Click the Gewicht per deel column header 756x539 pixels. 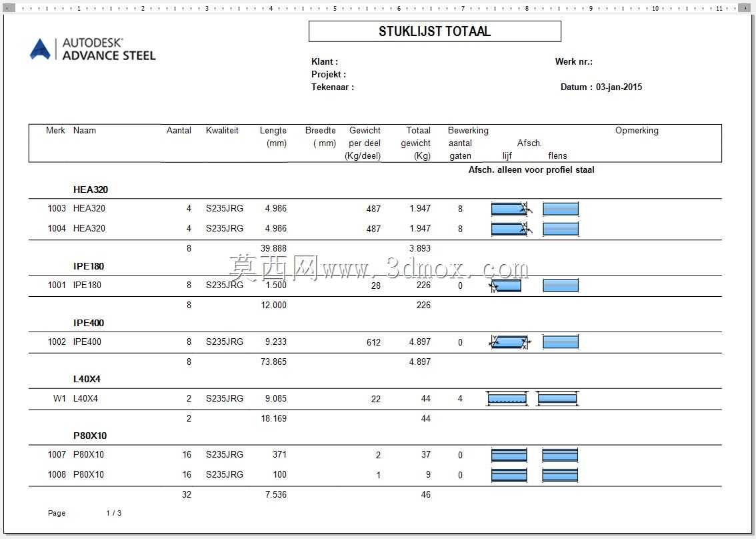tap(363, 143)
